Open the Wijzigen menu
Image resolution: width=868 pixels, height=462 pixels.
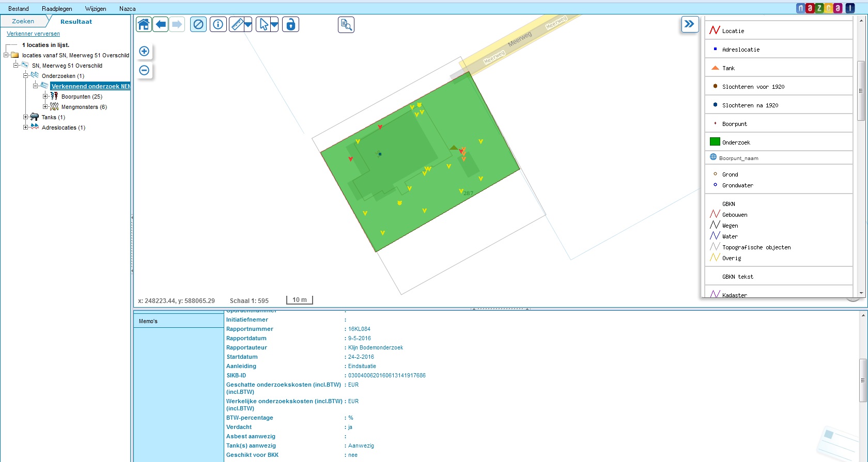(x=96, y=9)
